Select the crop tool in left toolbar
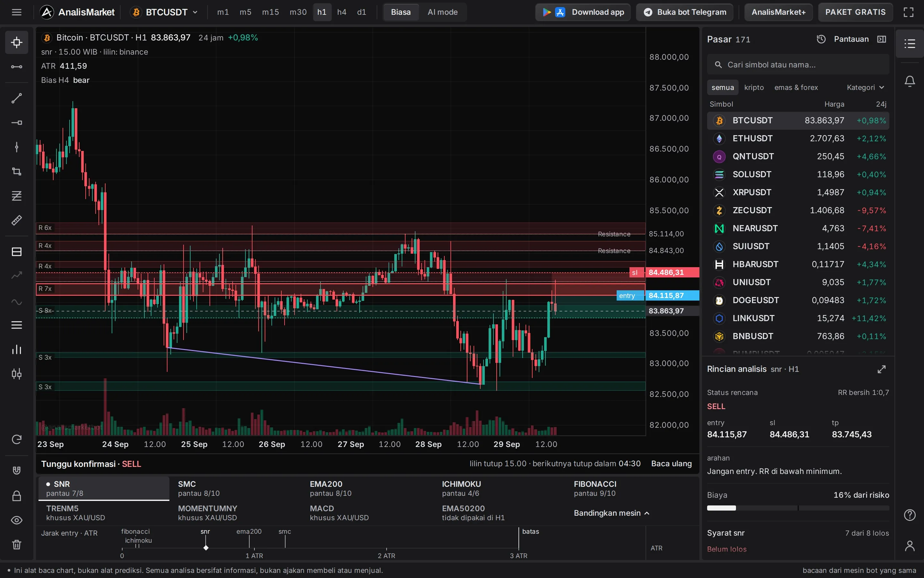The width and height of the screenshot is (924, 578). (x=16, y=171)
